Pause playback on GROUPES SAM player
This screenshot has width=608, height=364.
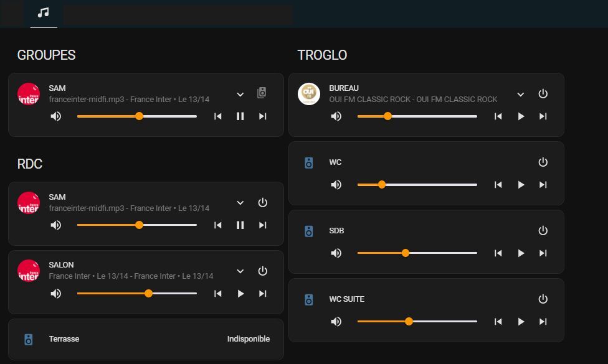coord(240,116)
